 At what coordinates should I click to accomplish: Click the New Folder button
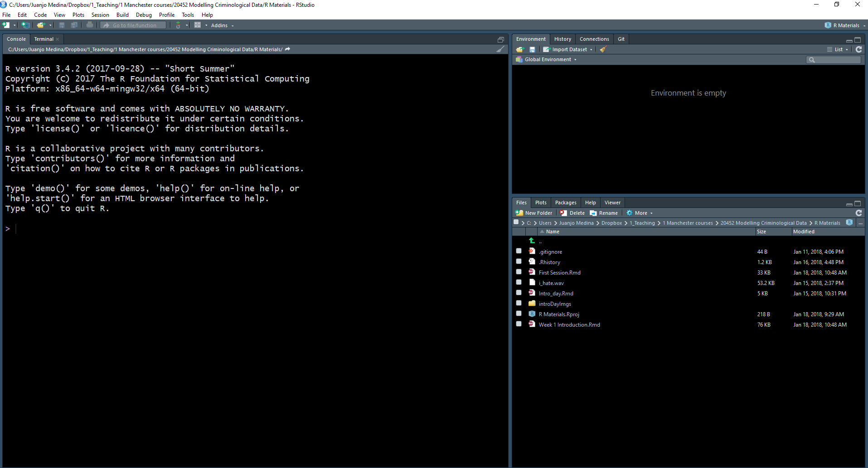coord(534,213)
